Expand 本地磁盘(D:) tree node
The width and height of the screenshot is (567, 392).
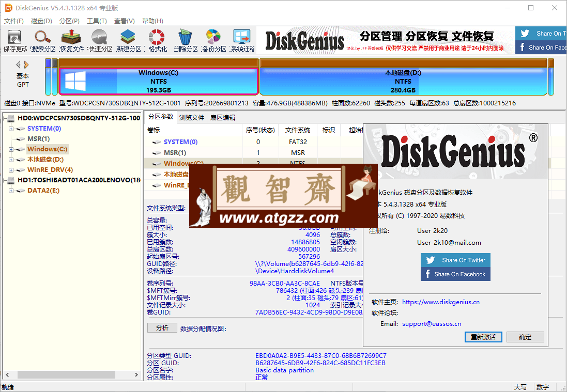tap(11, 160)
